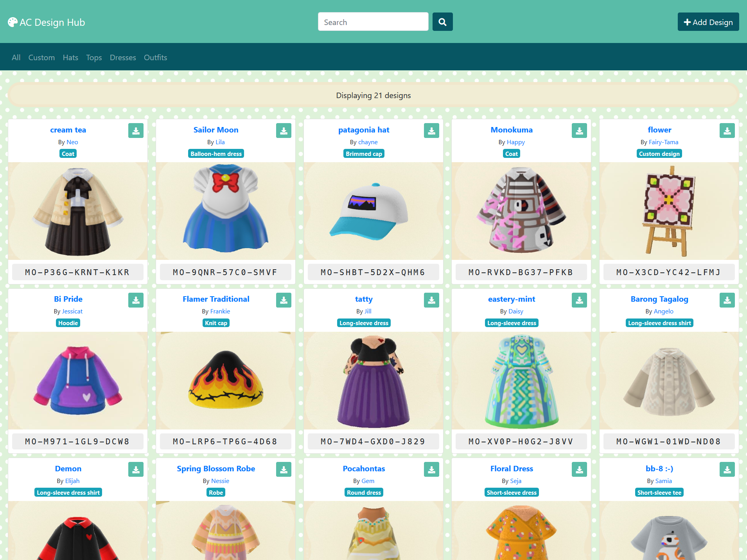747x560 pixels.
Task: View author Daisy's profile
Action: coord(516,311)
